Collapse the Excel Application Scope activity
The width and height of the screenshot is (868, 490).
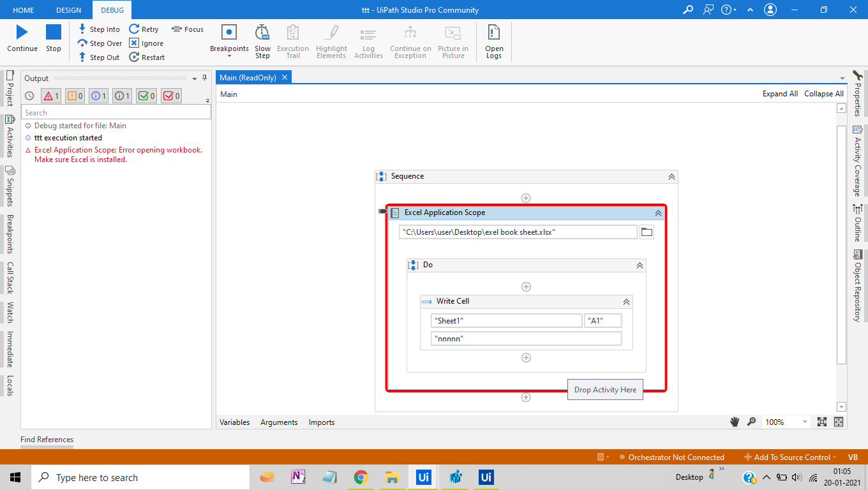pos(659,213)
